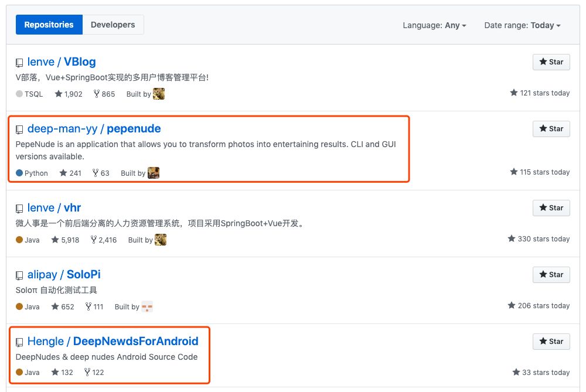The height and width of the screenshot is (392, 586).
Task: View VBlog's 865 forks
Action: pyautogui.click(x=104, y=94)
